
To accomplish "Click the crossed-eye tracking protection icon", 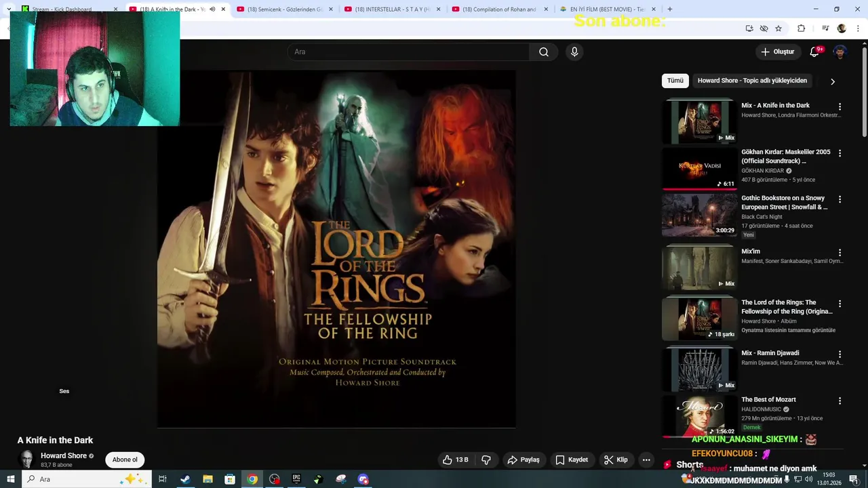I will click(764, 28).
